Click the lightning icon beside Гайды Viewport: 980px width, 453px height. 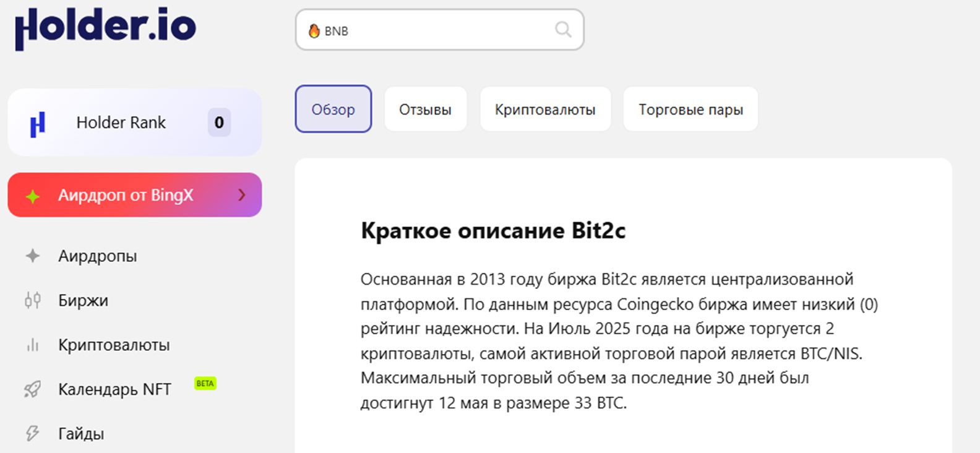[33, 433]
